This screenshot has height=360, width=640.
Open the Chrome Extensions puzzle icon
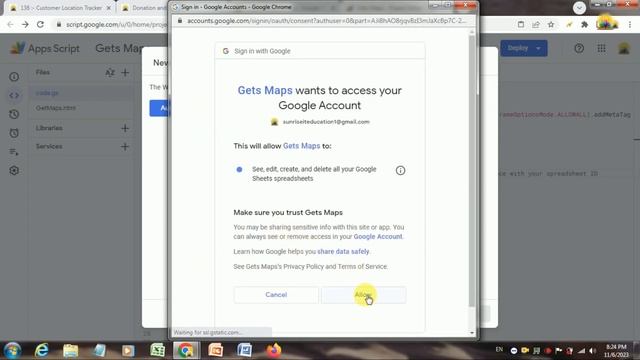(584, 24)
